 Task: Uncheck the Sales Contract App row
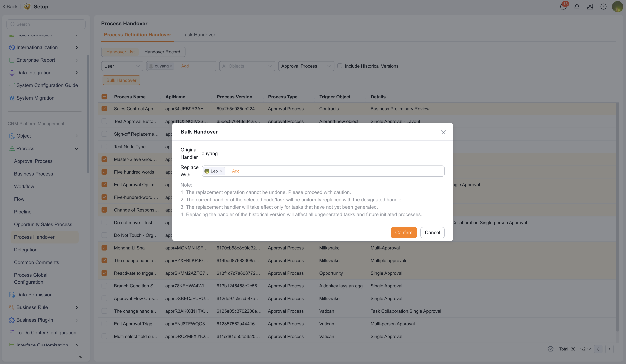coord(104,109)
